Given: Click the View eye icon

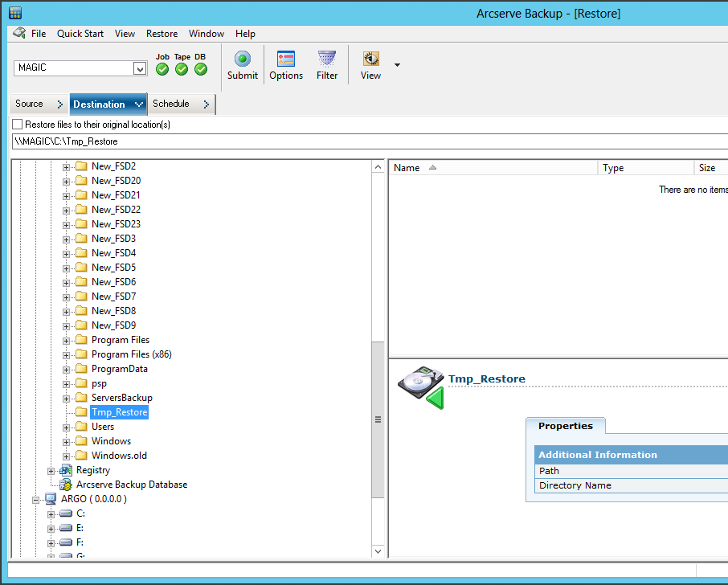Looking at the screenshot, I should (x=371, y=59).
